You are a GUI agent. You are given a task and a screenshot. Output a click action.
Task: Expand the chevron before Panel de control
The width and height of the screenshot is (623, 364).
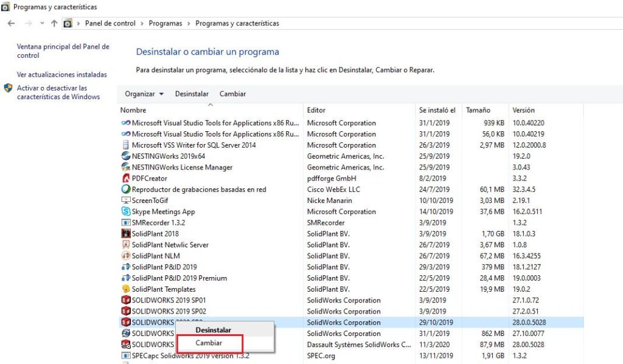tap(78, 24)
